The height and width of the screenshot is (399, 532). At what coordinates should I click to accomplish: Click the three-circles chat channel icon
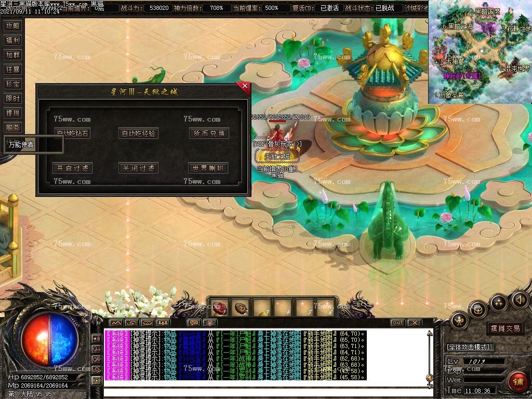pyautogui.click(x=97, y=370)
